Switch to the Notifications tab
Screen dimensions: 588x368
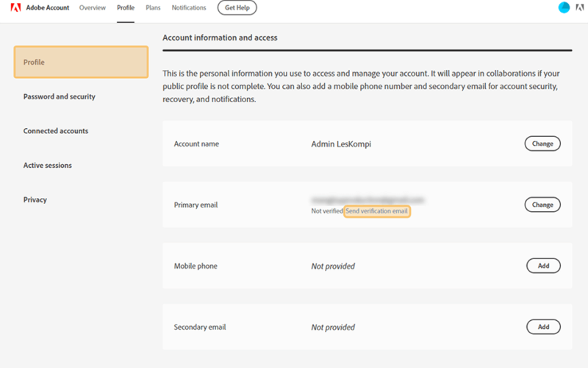[x=189, y=7]
